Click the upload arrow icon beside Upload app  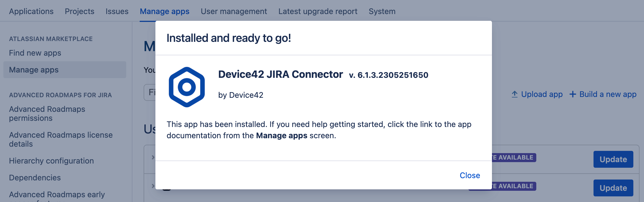point(515,94)
